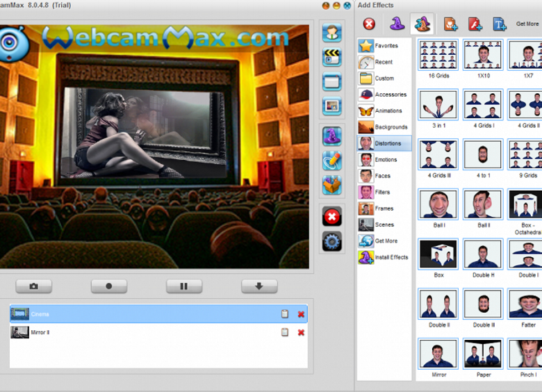Select the Mirror II applied effect row

coord(158,332)
